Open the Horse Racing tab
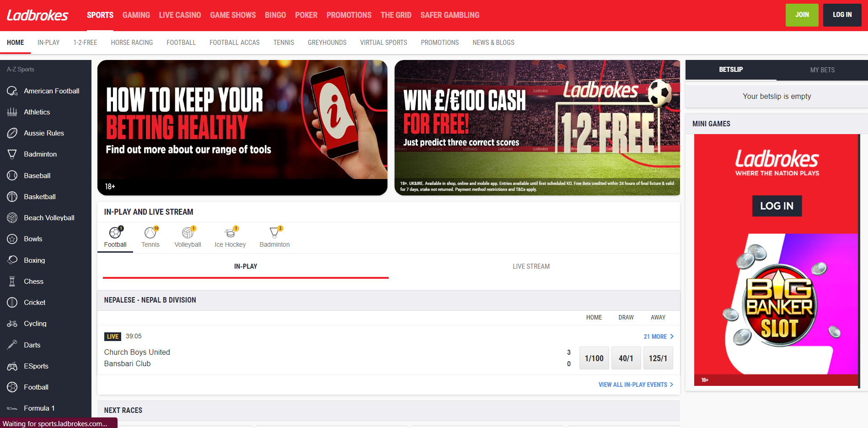 click(132, 43)
